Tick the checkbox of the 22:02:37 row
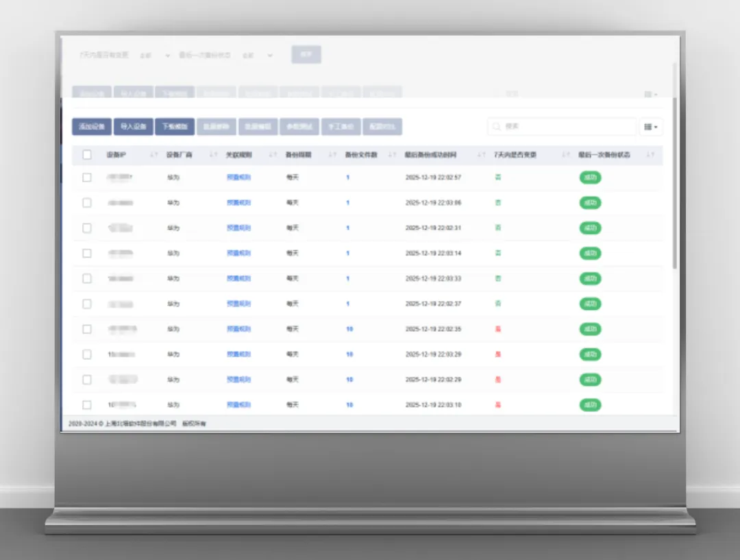 tap(87, 304)
